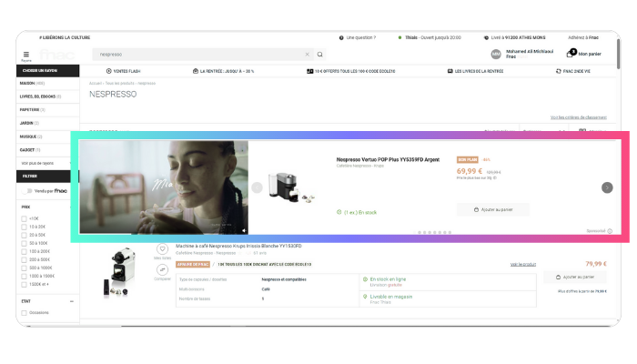Open the Fnac 2nde Vie tab

tap(571, 71)
